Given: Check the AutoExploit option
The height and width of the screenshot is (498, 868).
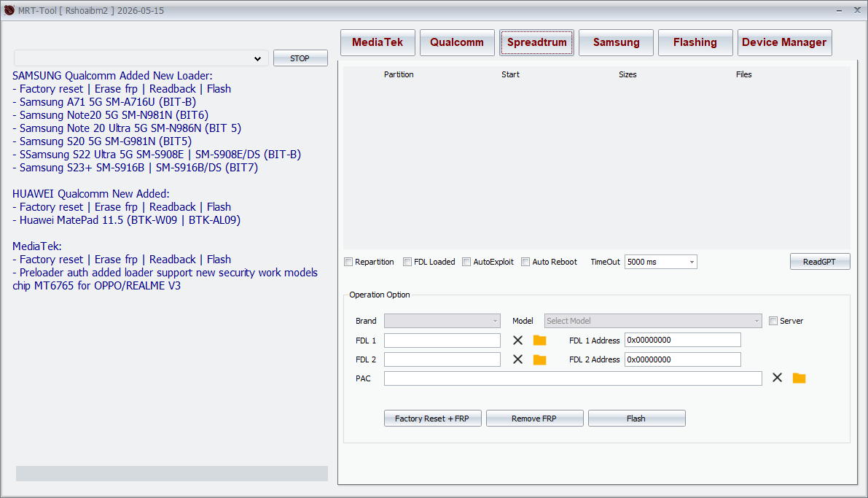Looking at the screenshot, I should 466,262.
